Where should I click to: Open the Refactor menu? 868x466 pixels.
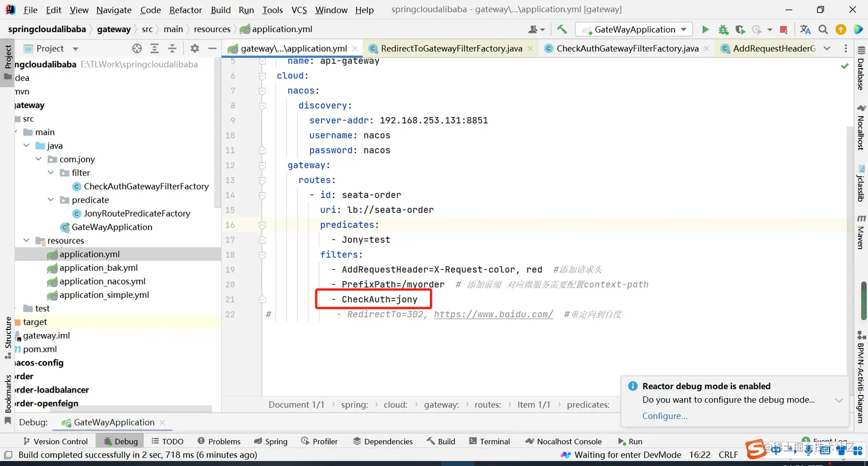click(186, 10)
